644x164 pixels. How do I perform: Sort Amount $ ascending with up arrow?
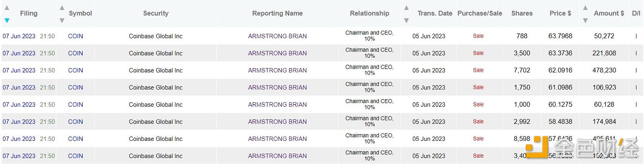tap(585, 8)
